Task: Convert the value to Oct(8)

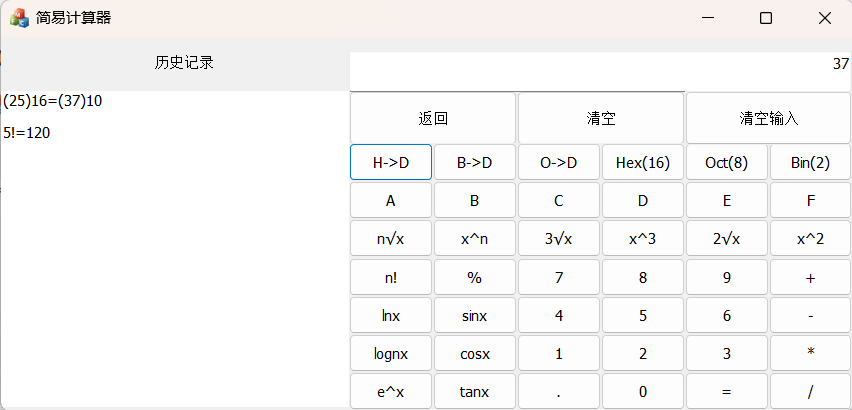Action: coord(726,162)
